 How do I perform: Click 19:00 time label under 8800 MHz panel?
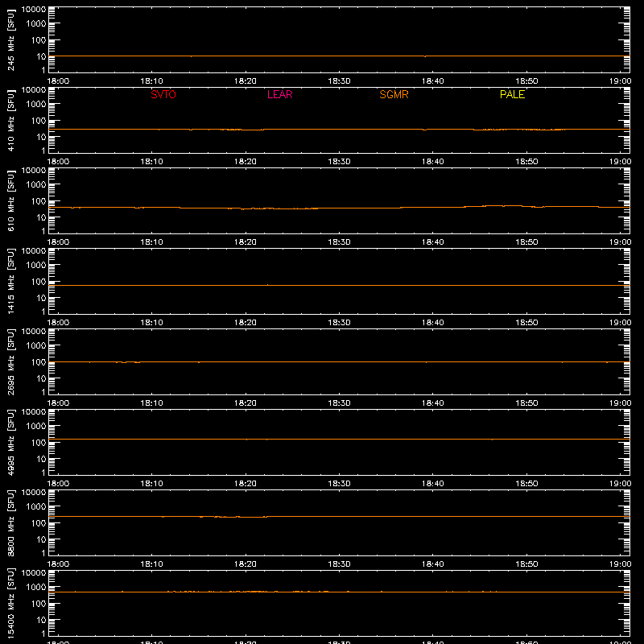tap(620, 564)
